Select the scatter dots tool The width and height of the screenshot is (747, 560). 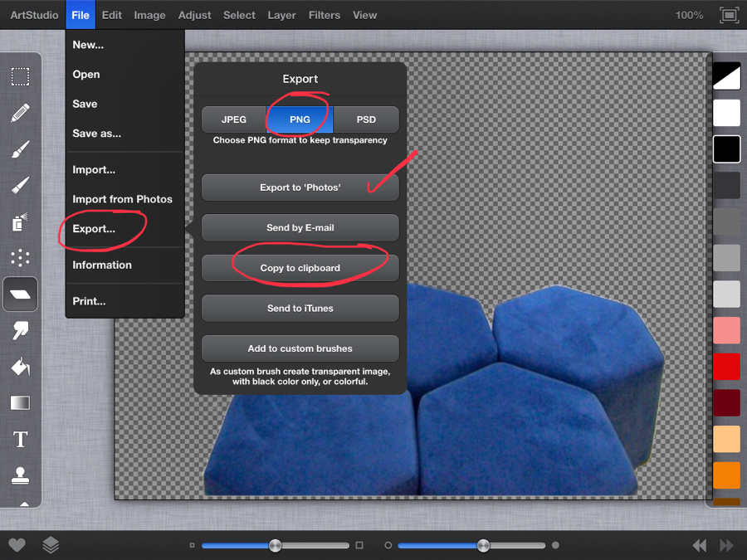pyautogui.click(x=20, y=258)
